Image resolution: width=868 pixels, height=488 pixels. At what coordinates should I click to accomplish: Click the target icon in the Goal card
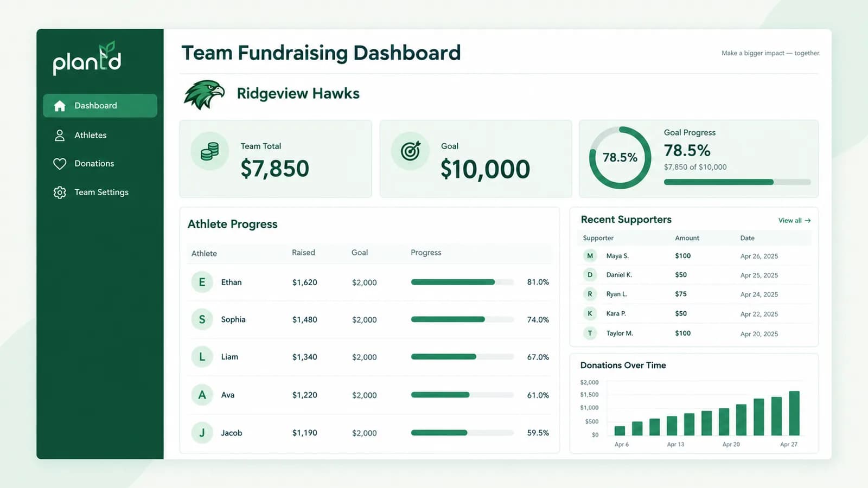(x=410, y=151)
